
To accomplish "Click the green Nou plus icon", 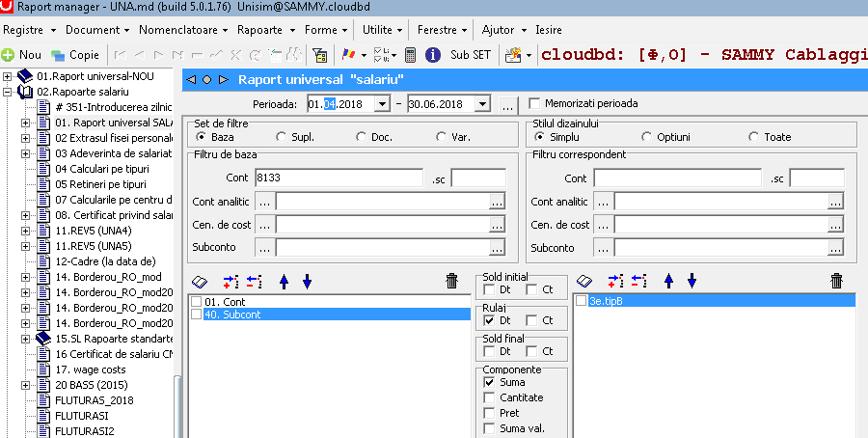I will pyautogui.click(x=8, y=55).
